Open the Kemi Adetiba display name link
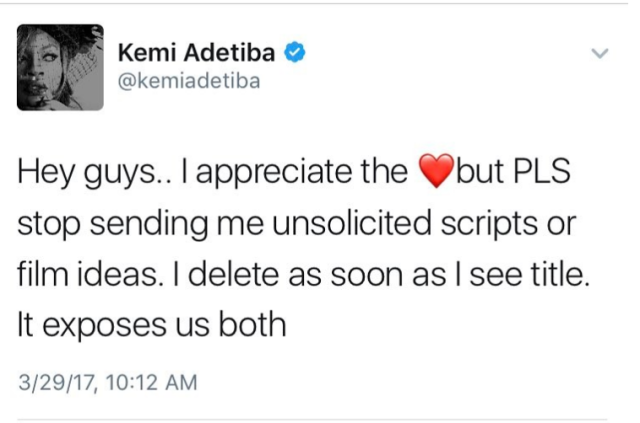This screenshot has width=640, height=423. [201, 54]
